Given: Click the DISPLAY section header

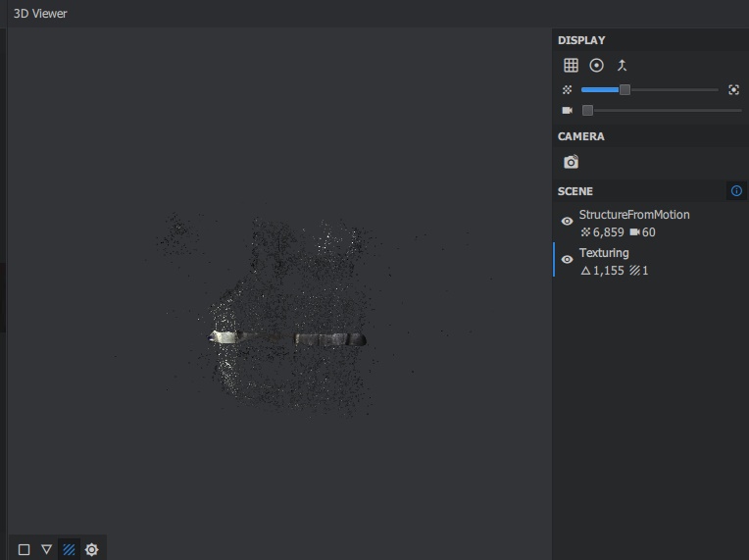Looking at the screenshot, I should (x=581, y=40).
